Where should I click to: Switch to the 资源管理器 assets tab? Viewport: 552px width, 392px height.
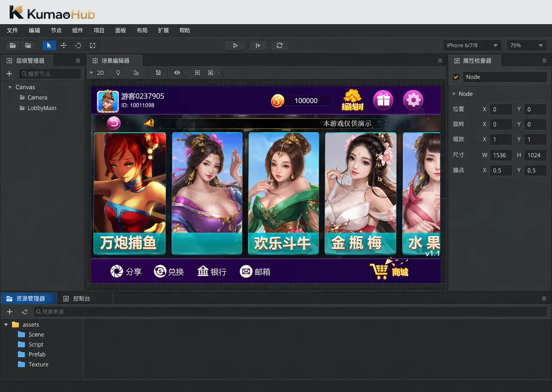29,298
